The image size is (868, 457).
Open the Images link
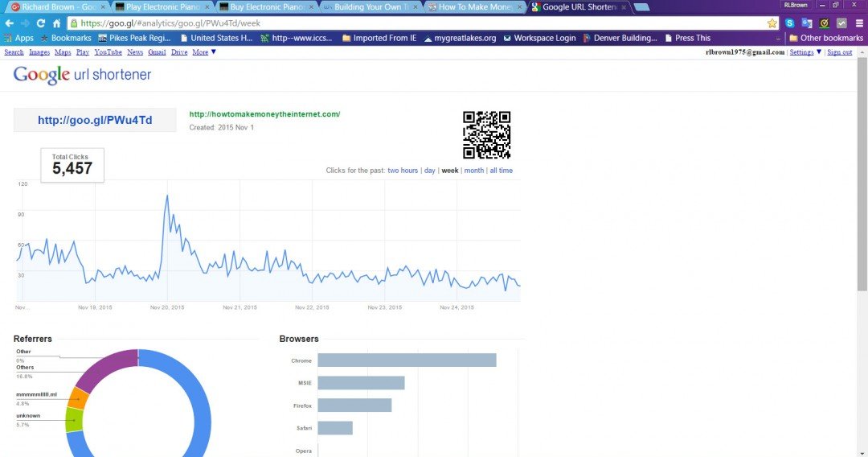click(x=39, y=52)
